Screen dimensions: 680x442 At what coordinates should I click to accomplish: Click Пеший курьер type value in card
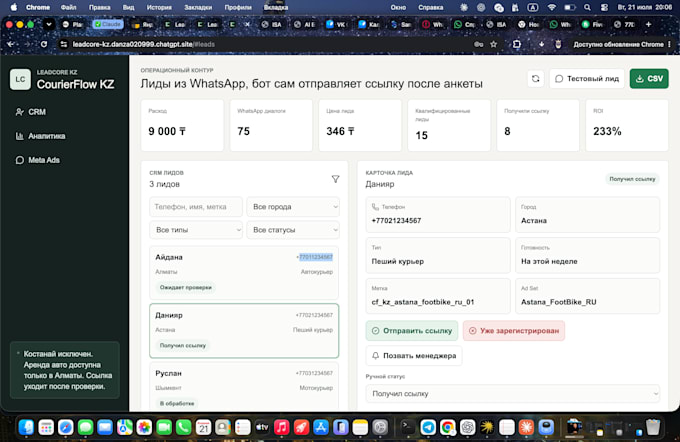[x=398, y=262]
